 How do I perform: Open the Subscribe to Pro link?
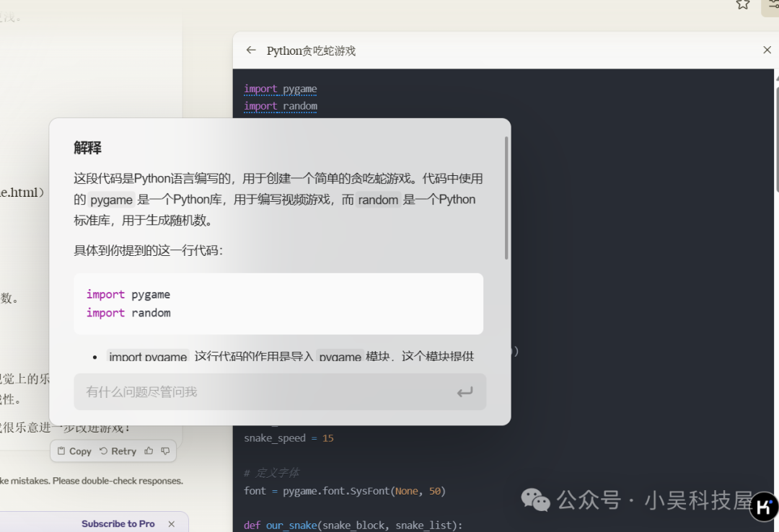pyautogui.click(x=118, y=524)
